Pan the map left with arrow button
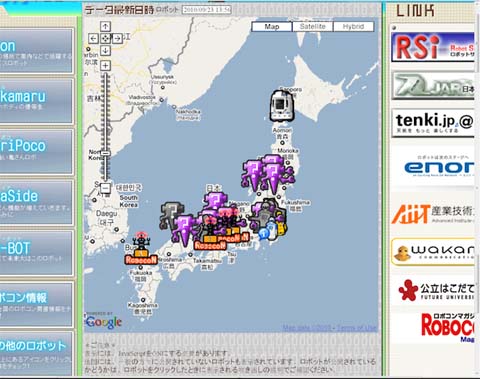The height and width of the screenshot is (379, 480). (93, 38)
